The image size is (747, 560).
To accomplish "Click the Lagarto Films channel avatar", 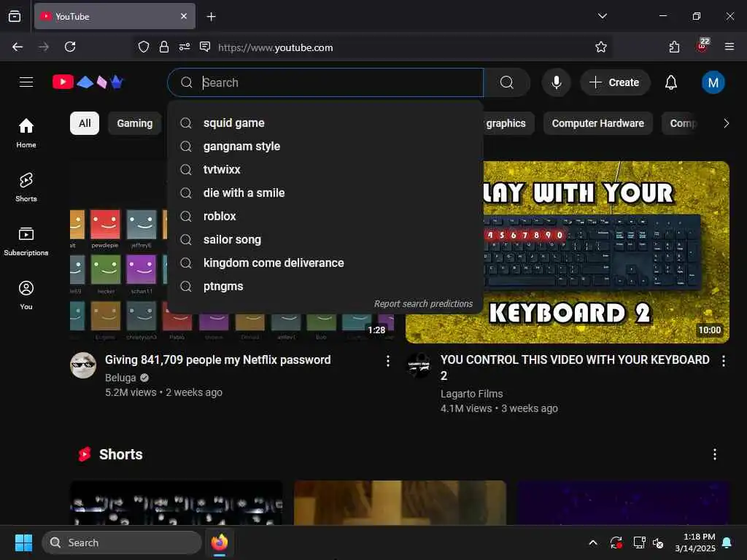I will [419, 365].
